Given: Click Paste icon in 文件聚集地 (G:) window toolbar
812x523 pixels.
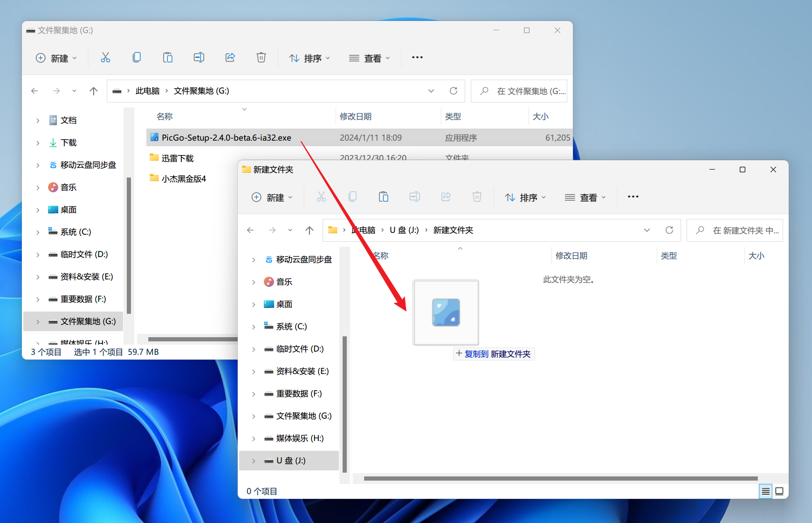Looking at the screenshot, I should (168, 58).
